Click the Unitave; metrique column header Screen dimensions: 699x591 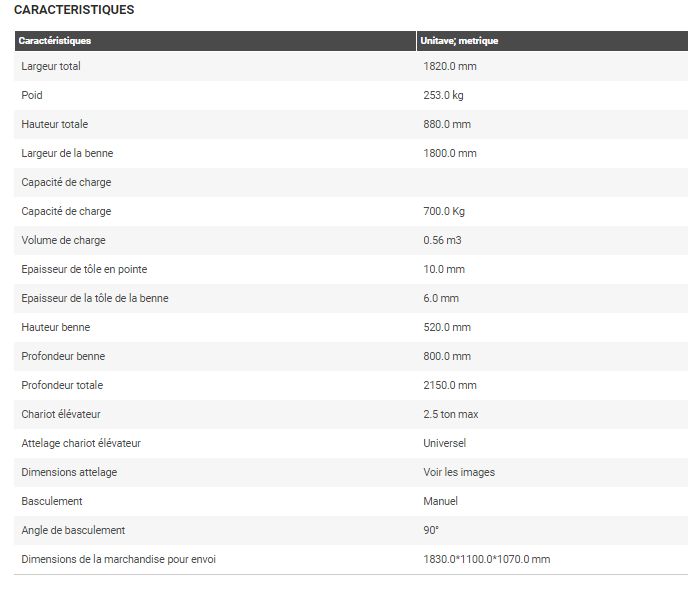460,41
